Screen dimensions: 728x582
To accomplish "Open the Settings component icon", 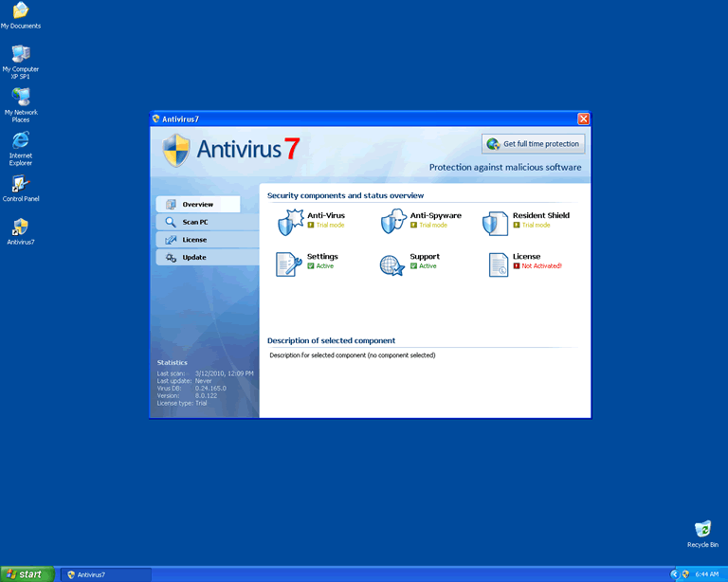I will (289, 264).
